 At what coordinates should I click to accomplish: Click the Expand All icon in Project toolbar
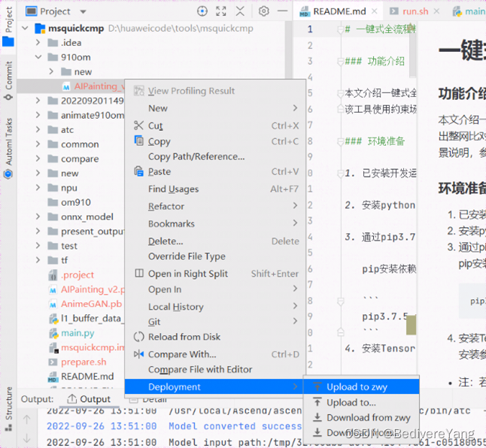(x=221, y=11)
